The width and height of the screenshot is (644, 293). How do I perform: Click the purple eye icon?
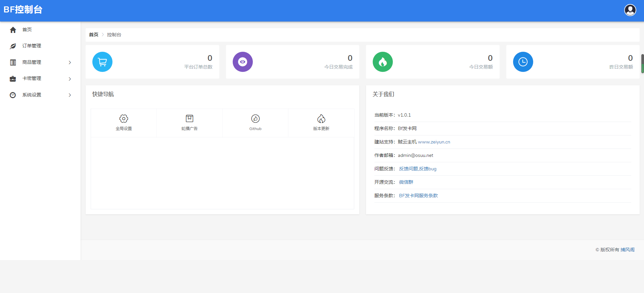point(242,62)
